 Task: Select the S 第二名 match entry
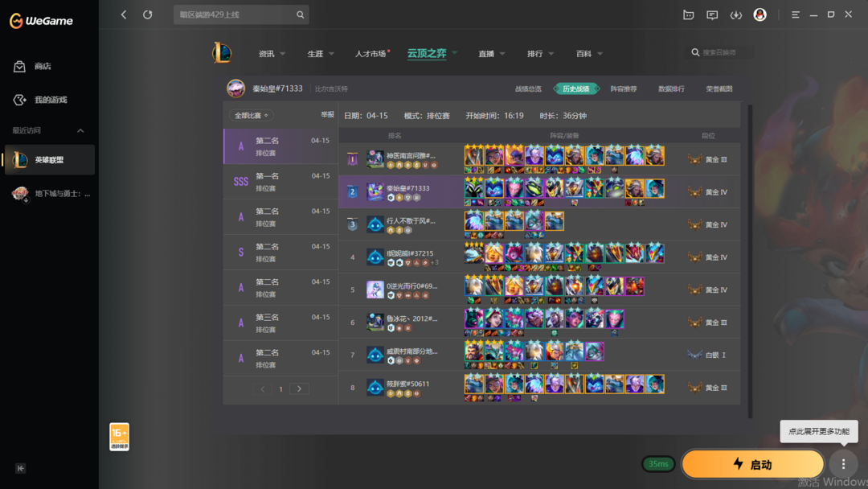pyautogui.click(x=280, y=253)
